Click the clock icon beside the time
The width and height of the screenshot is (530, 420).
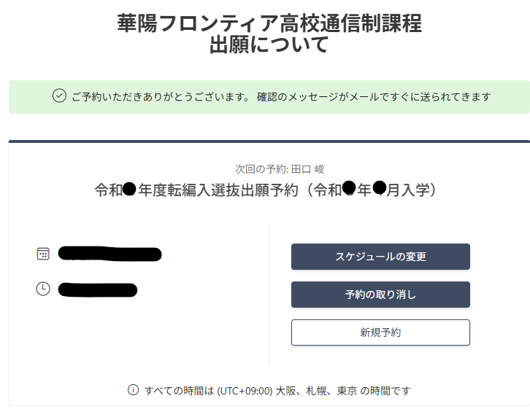click(x=43, y=289)
